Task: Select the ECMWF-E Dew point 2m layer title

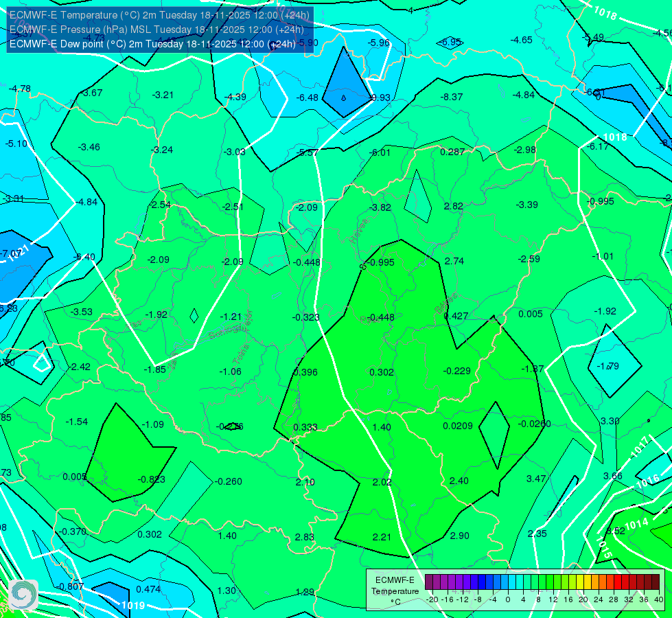Action: [x=152, y=44]
